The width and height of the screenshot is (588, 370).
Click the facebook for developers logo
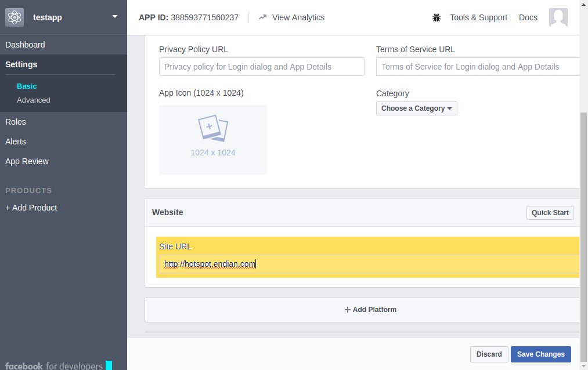pos(53,365)
